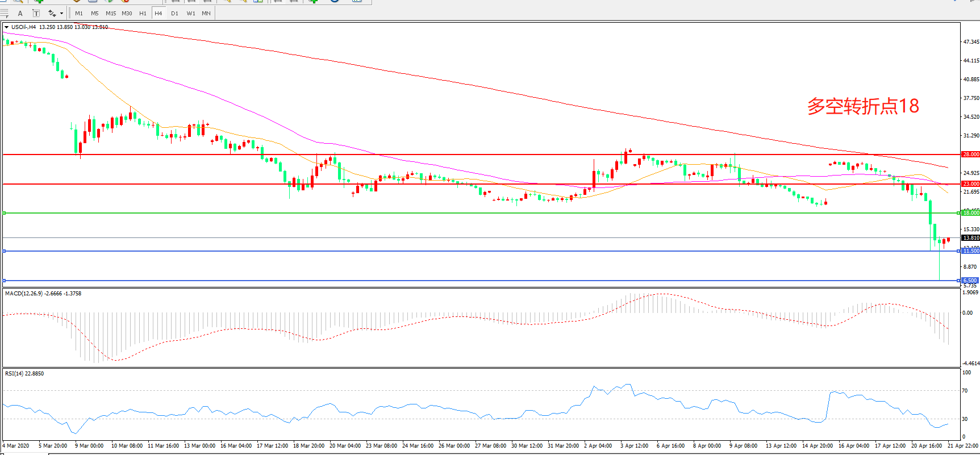Click the blue 11.500 price level label
The width and height of the screenshot is (980, 455).
(970, 251)
